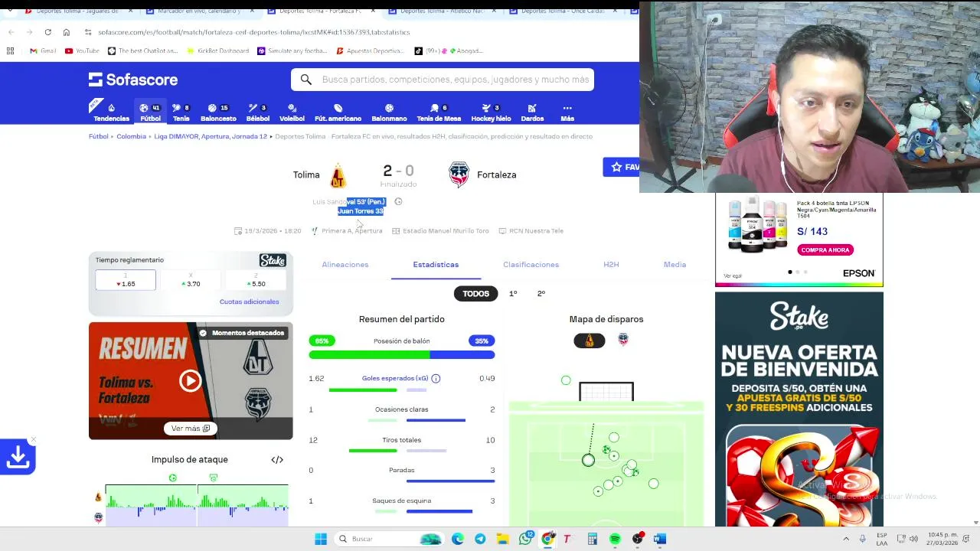Select the Béisbol sport icon
This screenshot has width=980, height=551.
tap(258, 112)
